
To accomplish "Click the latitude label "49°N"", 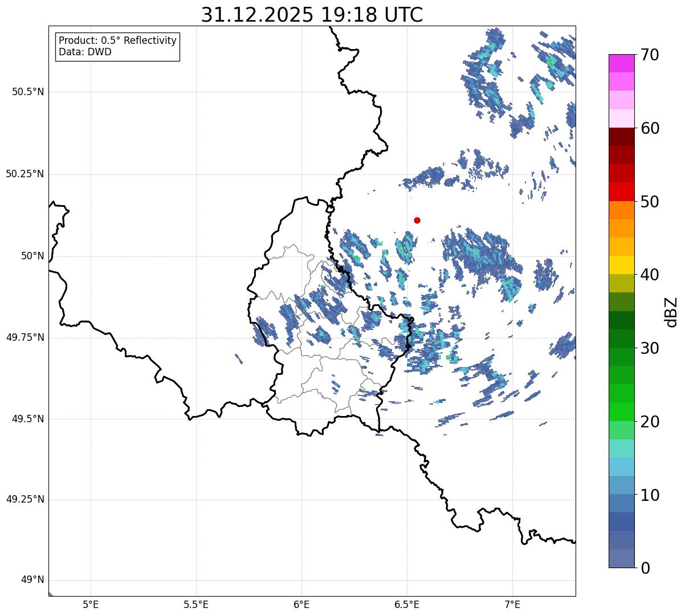I will pyautogui.click(x=32, y=580).
